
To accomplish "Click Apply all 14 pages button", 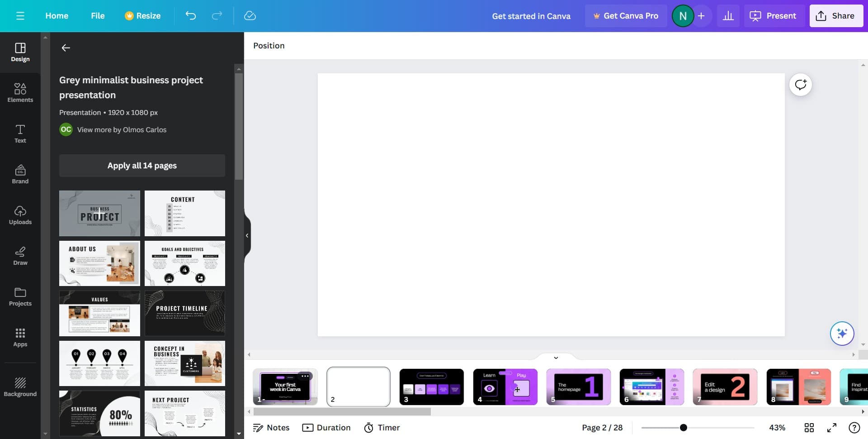I will 142,166.
